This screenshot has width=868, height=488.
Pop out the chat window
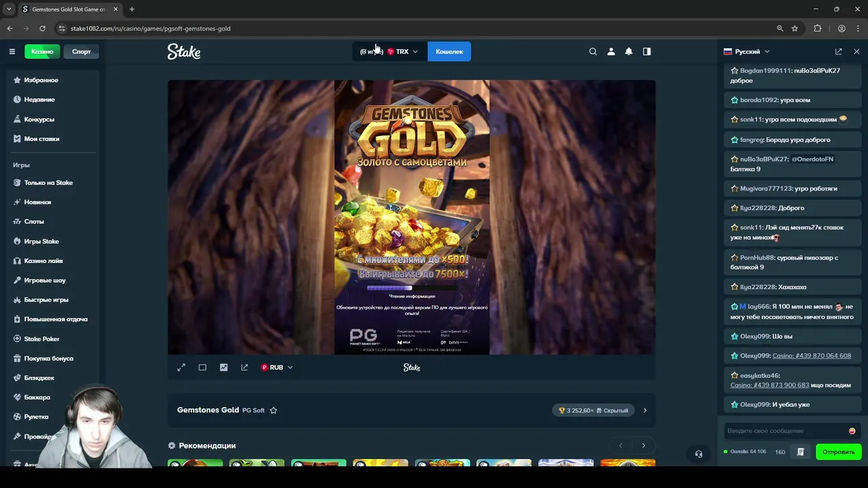pyautogui.click(x=838, y=52)
